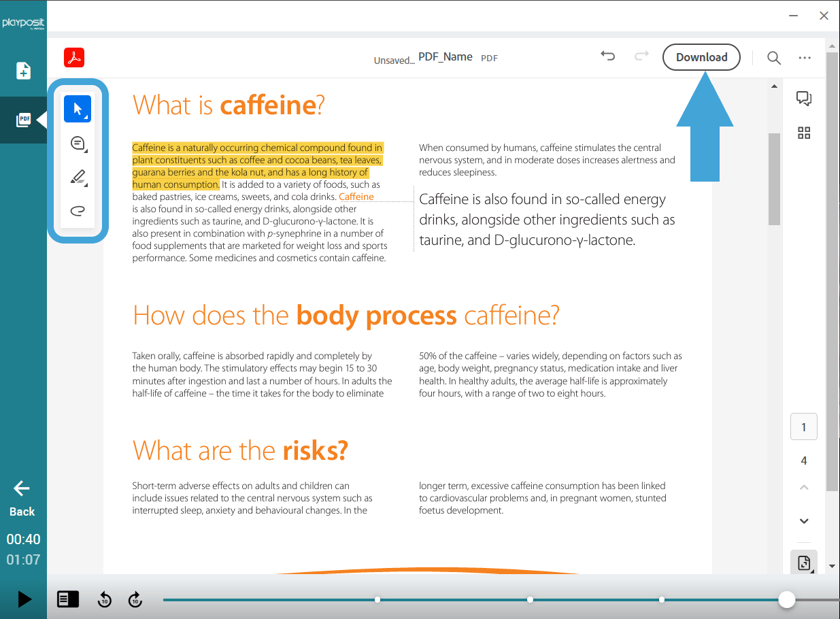Screen dimensions: 840x619
Task: Open the ellipsis more options menu
Action: coord(805,58)
